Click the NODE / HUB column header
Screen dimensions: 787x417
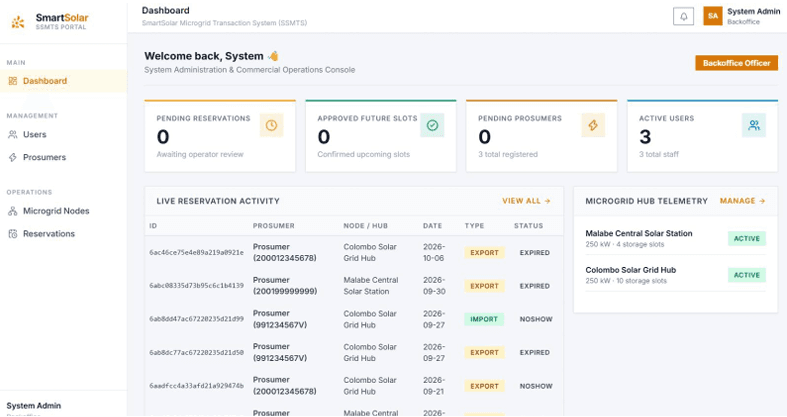point(365,226)
